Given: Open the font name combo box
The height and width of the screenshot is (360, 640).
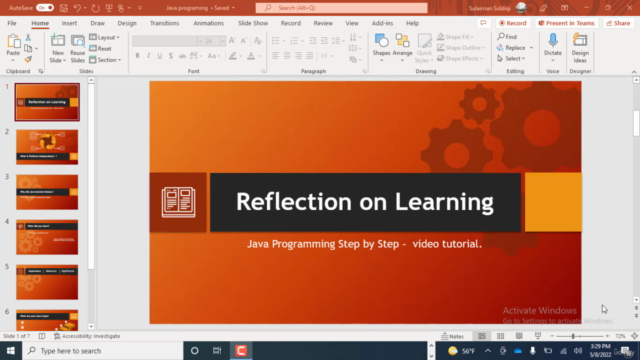Looking at the screenshot, I should click(167, 41).
